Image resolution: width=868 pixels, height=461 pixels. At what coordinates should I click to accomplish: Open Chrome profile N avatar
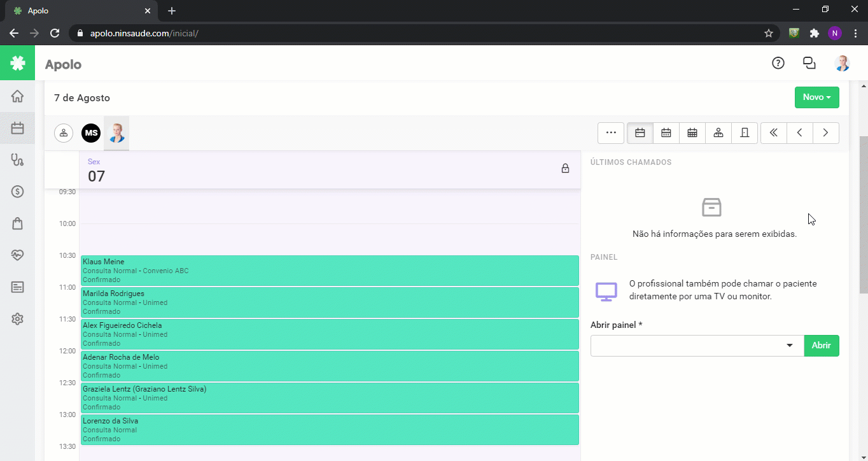coord(834,33)
